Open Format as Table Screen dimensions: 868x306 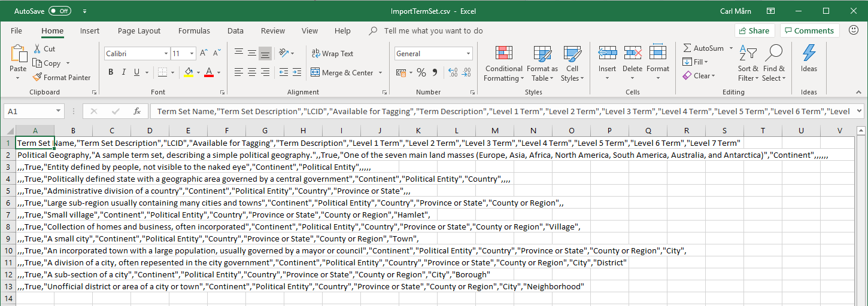(x=542, y=63)
